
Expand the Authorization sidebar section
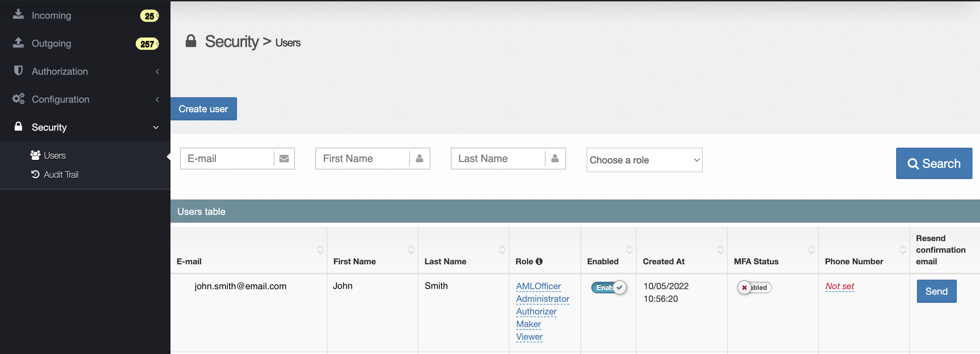coord(157,72)
